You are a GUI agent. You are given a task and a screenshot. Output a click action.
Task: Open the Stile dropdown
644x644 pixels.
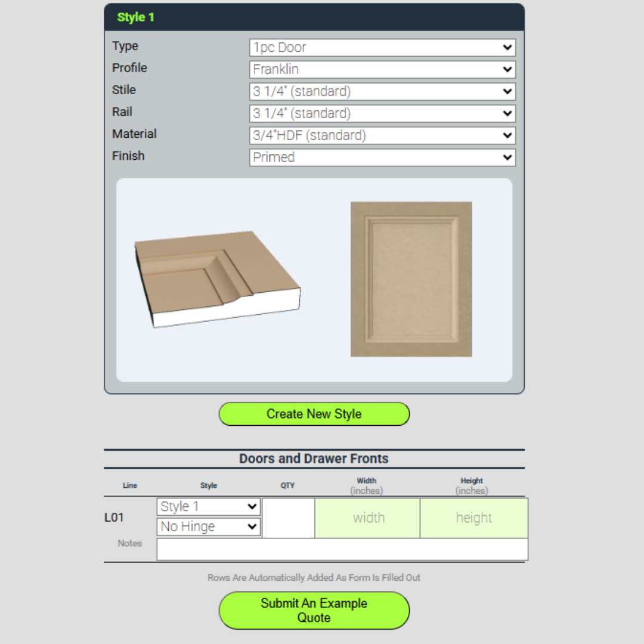point(382,91)
